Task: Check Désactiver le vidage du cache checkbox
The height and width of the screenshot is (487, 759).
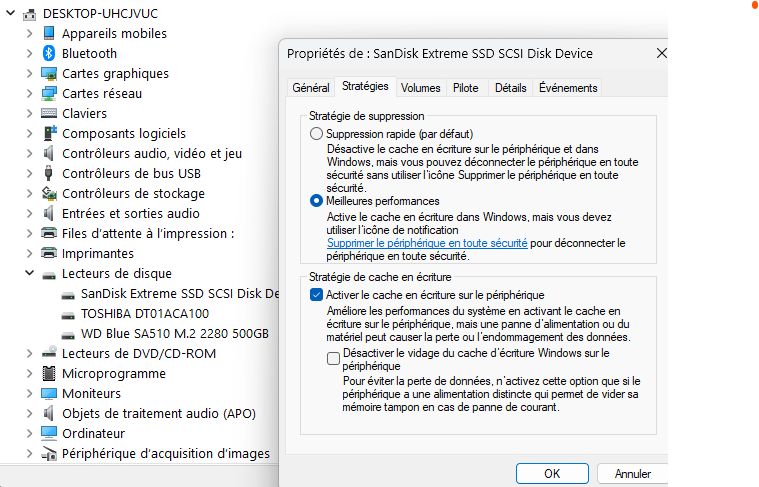Action: pyautogui.click(x=333, y=359)
